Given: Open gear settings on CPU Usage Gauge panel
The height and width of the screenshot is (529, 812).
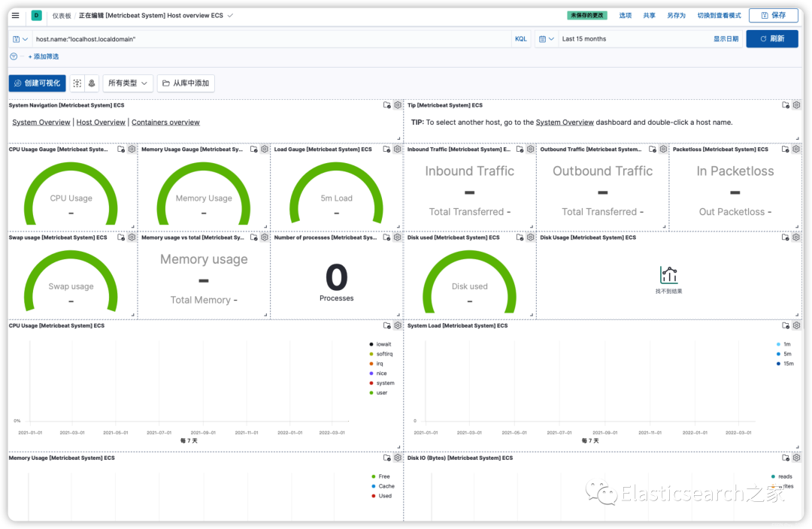Looking at the screenshot, I should [x=132, y=149].
